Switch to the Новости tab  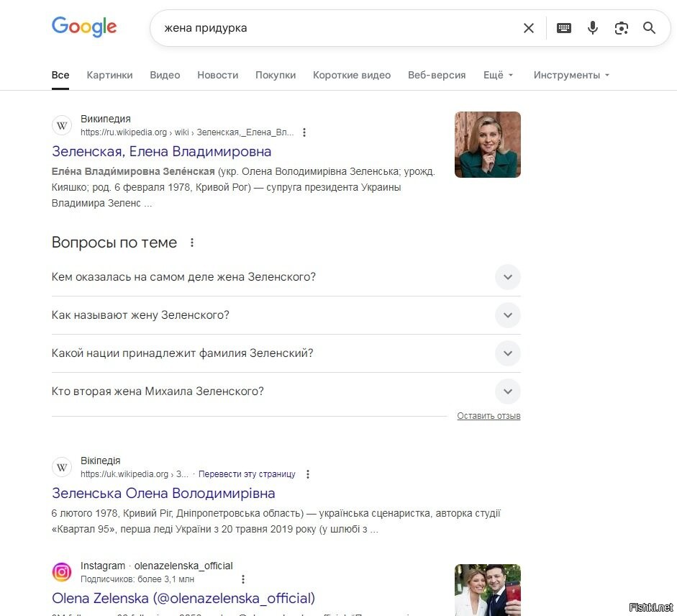pos(217,75)
